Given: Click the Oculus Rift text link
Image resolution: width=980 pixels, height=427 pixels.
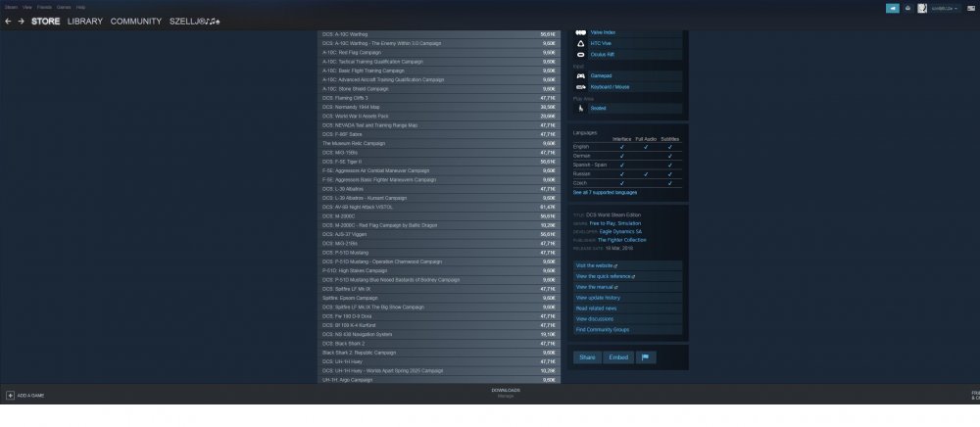Looking at the screenshot, I should click(601, 54).
